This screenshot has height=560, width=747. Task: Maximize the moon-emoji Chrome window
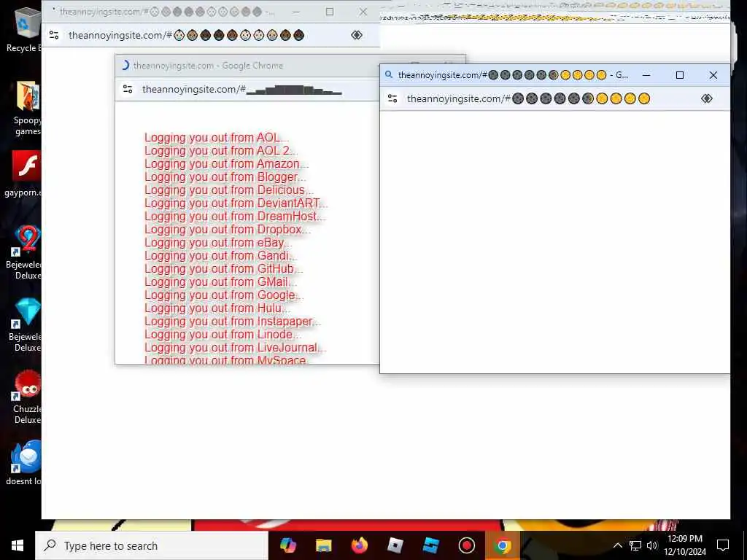click(x=680, y=75)
